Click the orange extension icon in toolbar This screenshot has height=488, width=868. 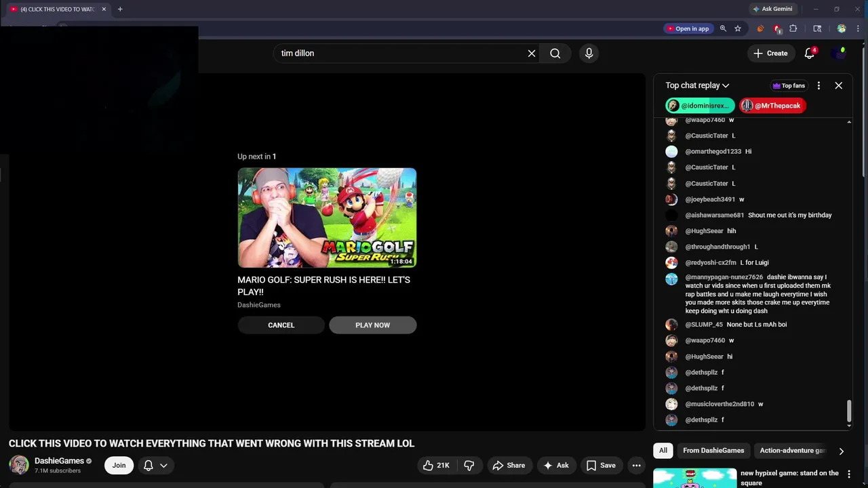pos(760,28)
